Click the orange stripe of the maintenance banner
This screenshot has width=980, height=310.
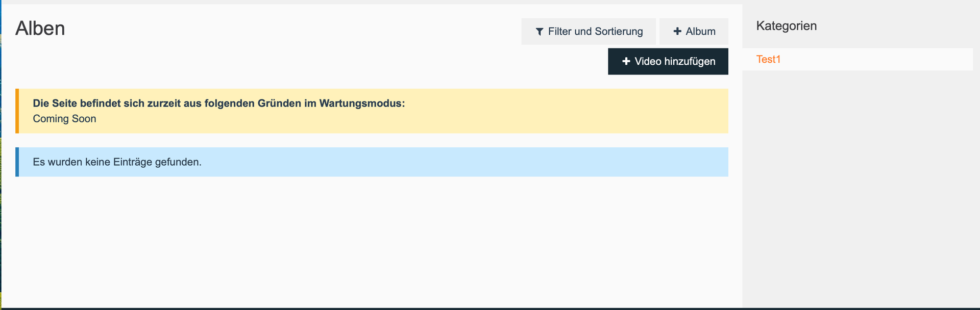tap(17, 111)
